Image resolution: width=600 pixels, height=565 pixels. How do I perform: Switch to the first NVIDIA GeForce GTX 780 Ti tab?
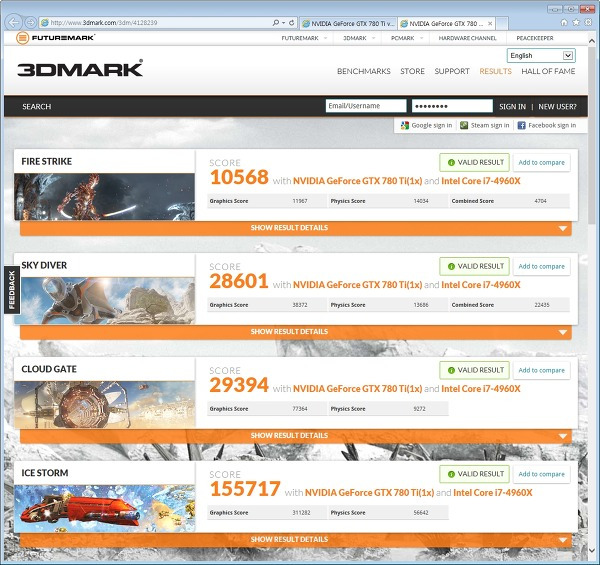(348, 23)
